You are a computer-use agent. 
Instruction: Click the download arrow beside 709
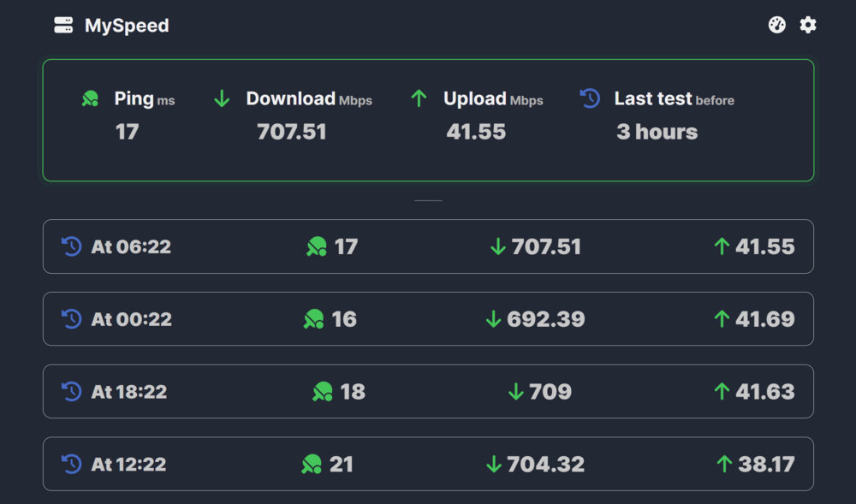tap(516, 392)
